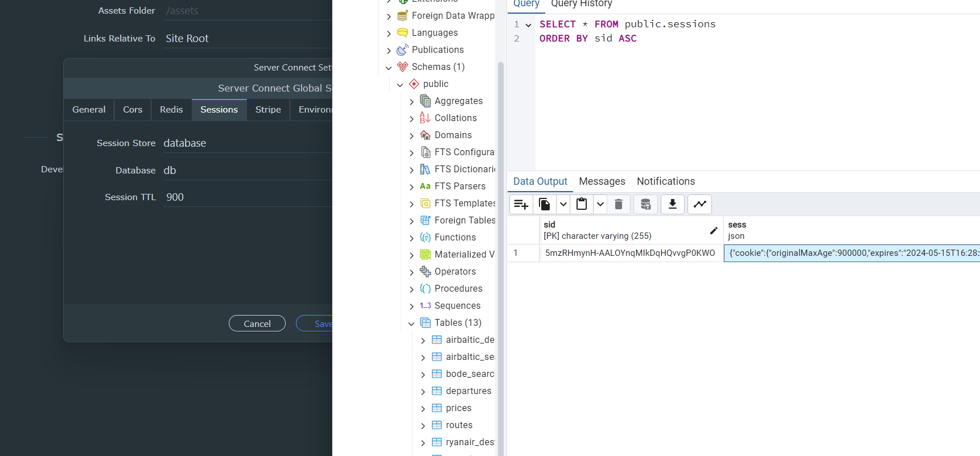Click the Functions tree icon
980x456 pixels.
(x=425, y=237)
